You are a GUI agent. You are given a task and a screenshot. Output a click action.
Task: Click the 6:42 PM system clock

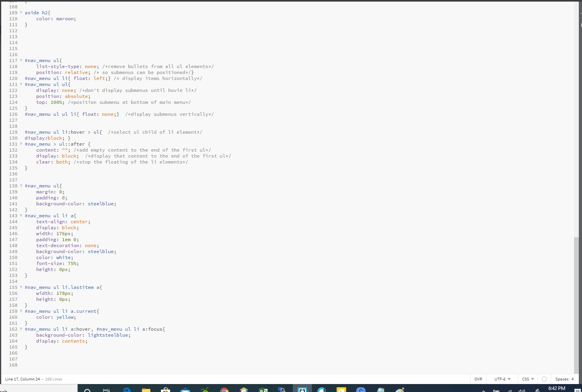557,388
